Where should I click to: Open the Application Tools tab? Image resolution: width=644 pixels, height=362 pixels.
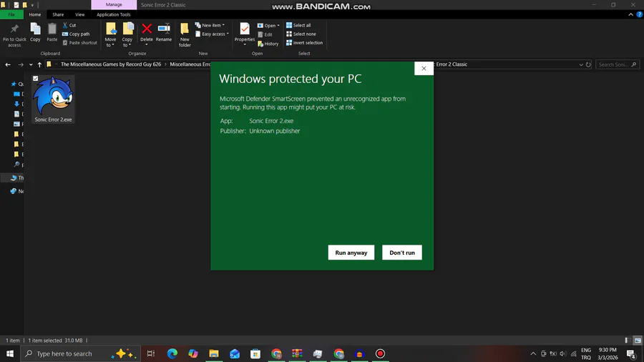(x=113, y=14)
